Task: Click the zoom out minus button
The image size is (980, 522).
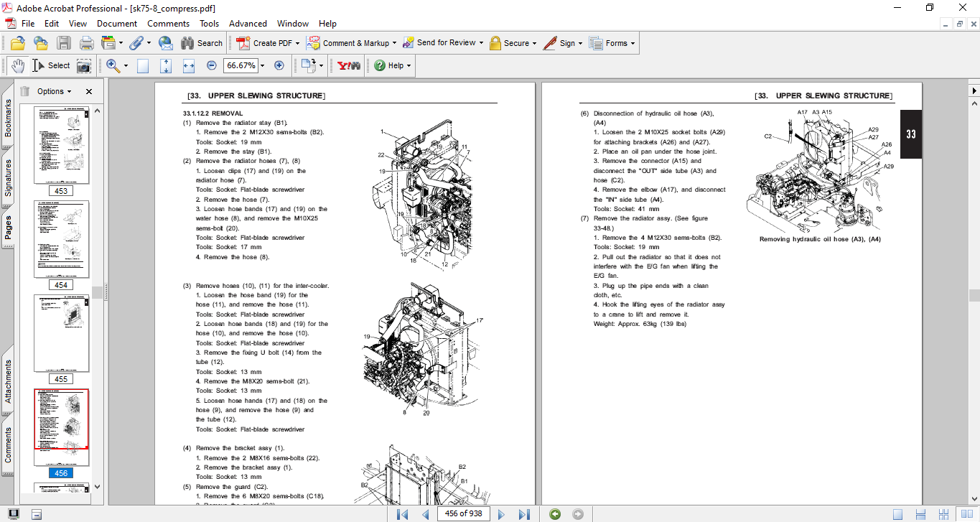Action: pos(212,65)
